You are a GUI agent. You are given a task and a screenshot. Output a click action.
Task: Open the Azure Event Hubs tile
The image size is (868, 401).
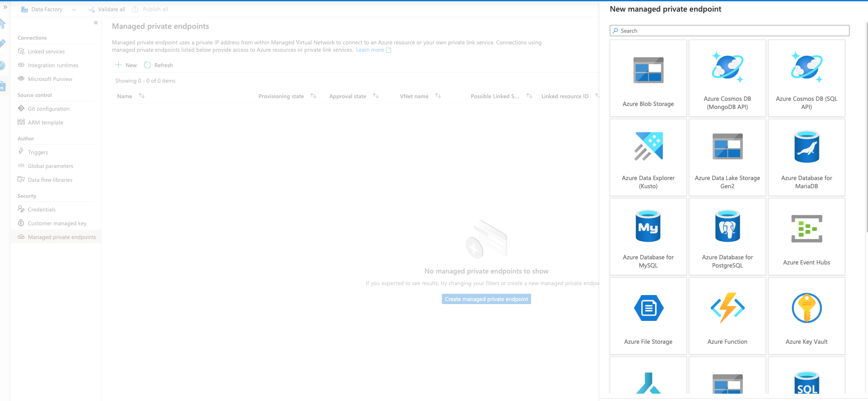pyautogui.click(x=806, y=236)
